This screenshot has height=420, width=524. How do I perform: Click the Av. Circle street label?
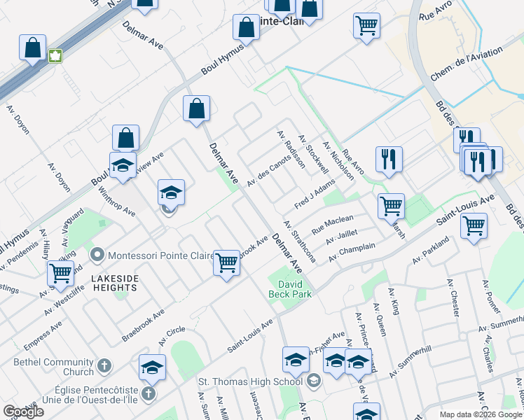point(172,336)
